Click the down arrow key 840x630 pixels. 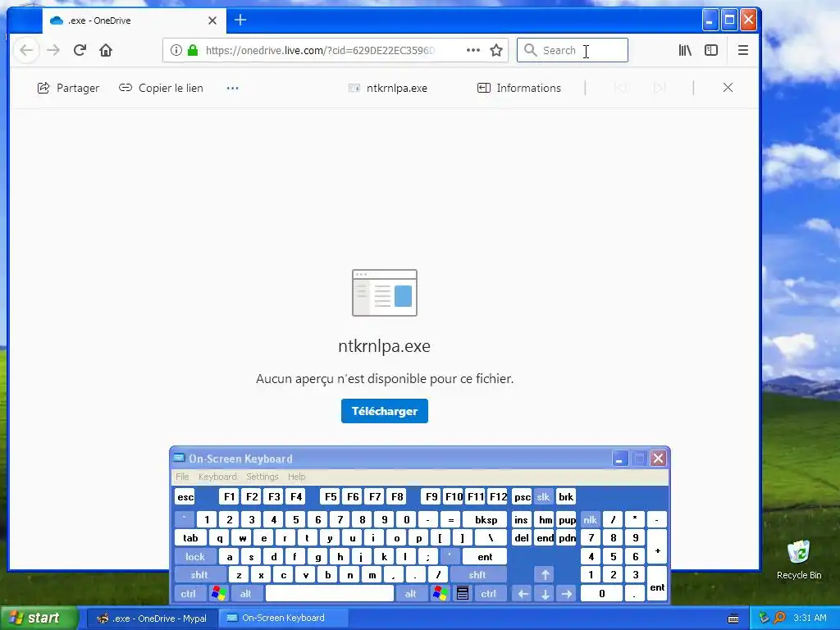point(545,594)
